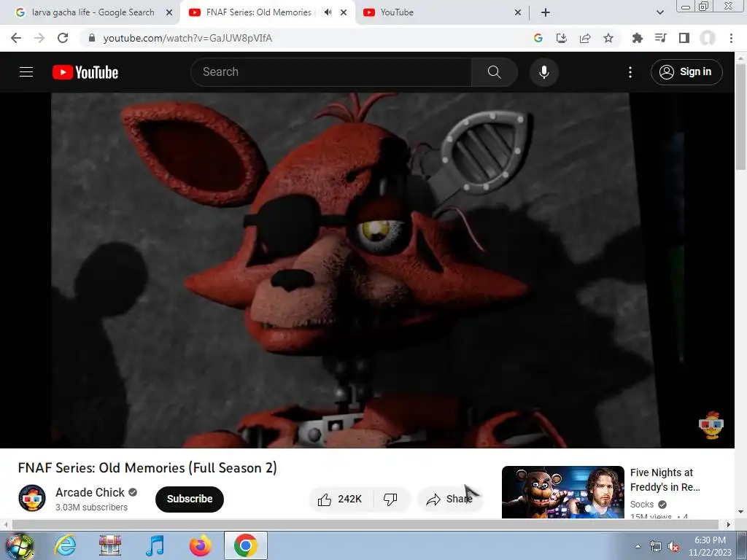Image resolution: width=747 pixels, height=560 pixels.
Task: Click Arcade Chick watermark on video
Action: (x=711, y=425)
